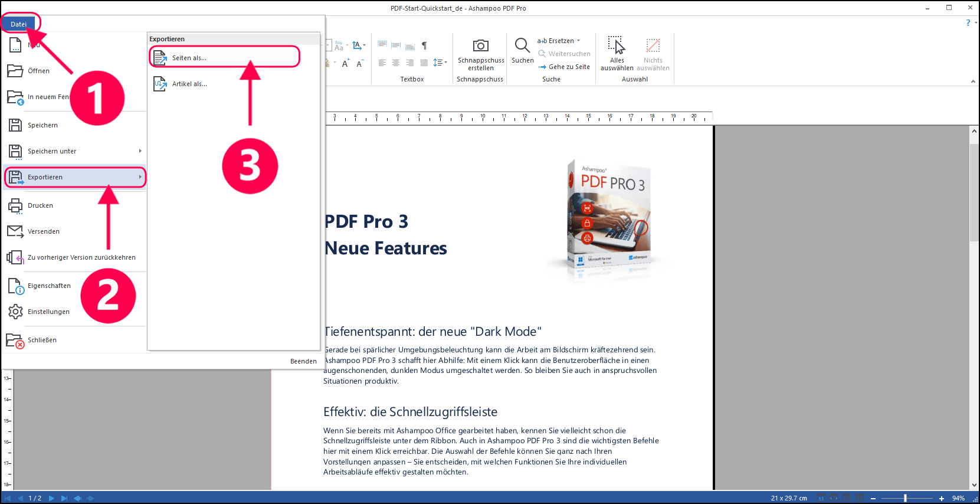Click the Einstellungen gear icon
The width and height of the screenshot is (980, 504).
15,312
